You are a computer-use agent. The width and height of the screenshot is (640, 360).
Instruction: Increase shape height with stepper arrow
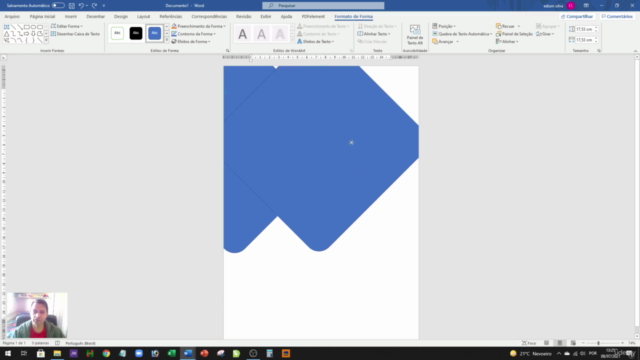596,28
